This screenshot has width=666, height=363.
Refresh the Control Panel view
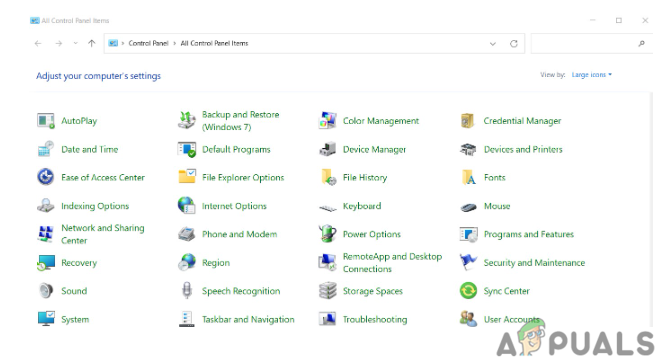pos(514,44)
